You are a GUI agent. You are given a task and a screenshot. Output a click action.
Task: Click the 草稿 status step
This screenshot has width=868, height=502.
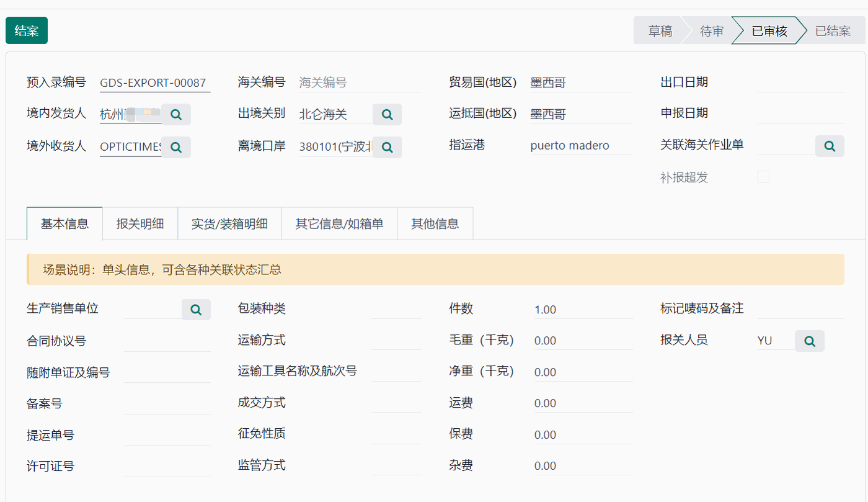pos(659,30)
